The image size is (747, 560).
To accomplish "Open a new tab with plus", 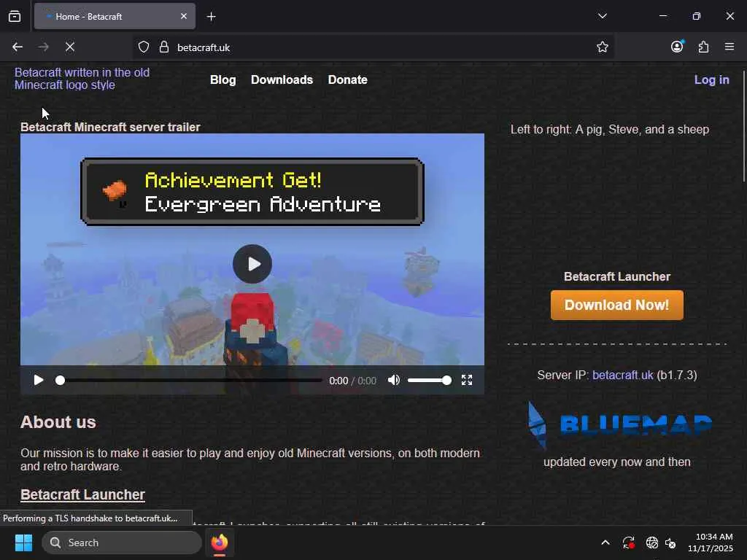I will (211, 17).
